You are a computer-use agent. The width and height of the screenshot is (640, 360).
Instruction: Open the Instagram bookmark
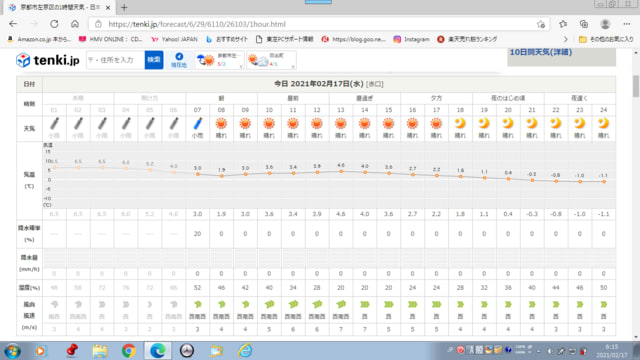click(411, 39)
